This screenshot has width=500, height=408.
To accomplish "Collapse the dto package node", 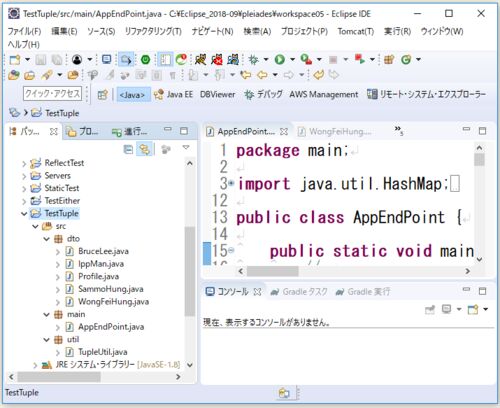I will click(46, 239).
